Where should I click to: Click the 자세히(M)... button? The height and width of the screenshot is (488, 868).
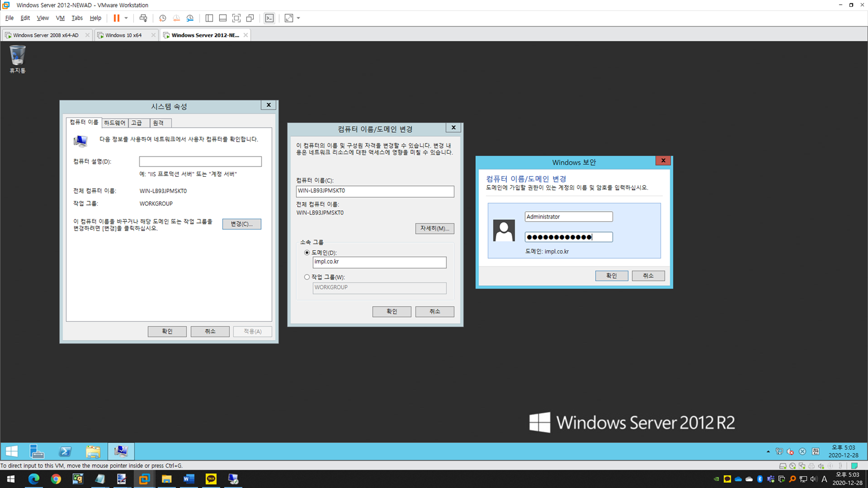click(x=435, y=229)
